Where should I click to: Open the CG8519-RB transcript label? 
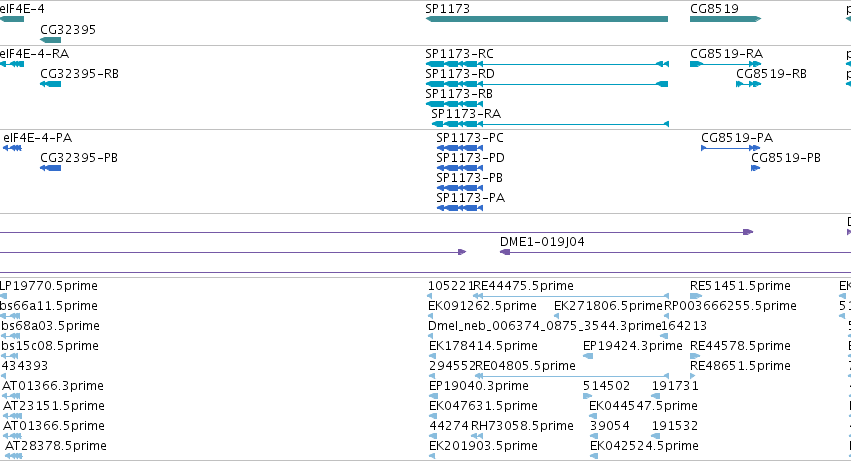[x=771, y=74]
